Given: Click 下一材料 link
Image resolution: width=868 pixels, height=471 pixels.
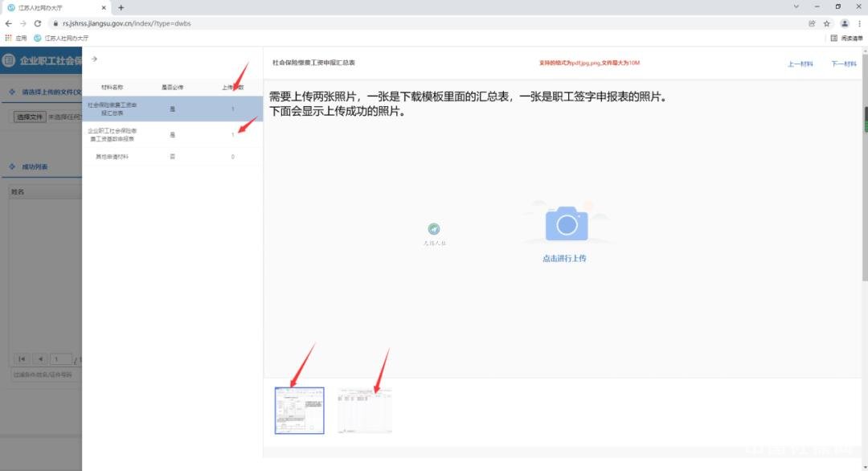Looking at the screenshot, I should (843, 63).
